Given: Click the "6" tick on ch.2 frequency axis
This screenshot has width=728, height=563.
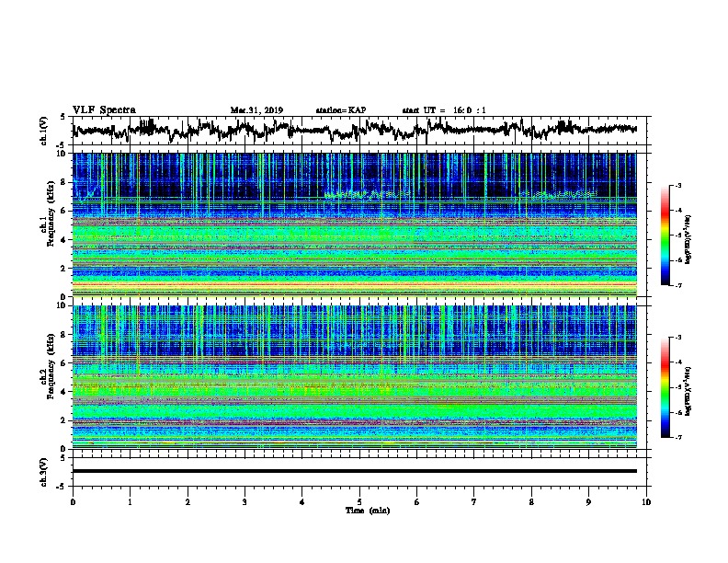Looking at the screenshot, I should point(64,362).
